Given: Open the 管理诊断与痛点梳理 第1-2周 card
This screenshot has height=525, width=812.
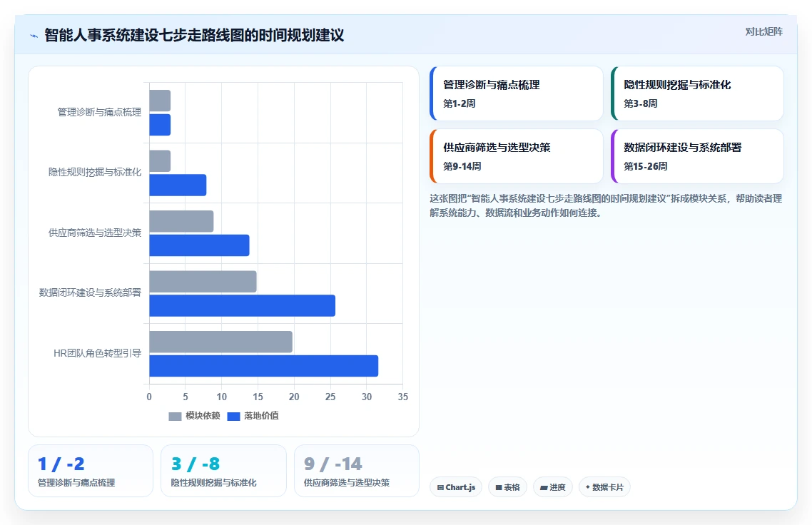Looking at the screenshot, I should point(517,93).
